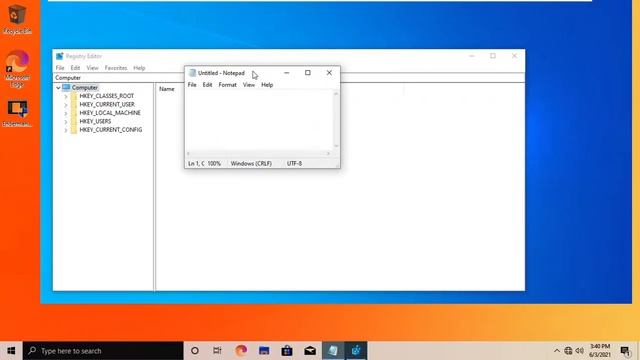Open Notepad Help menu
This screenshot has width=640, height=360.
click(267, 85)
